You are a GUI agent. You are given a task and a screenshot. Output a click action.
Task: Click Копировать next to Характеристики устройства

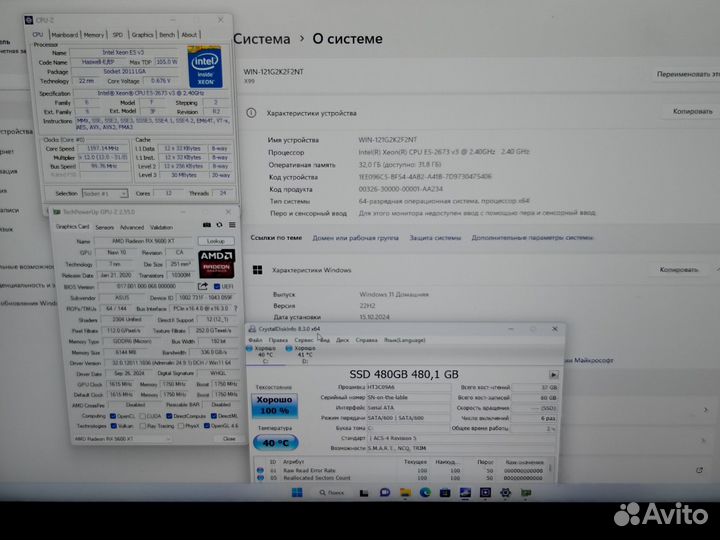(692, 111)
